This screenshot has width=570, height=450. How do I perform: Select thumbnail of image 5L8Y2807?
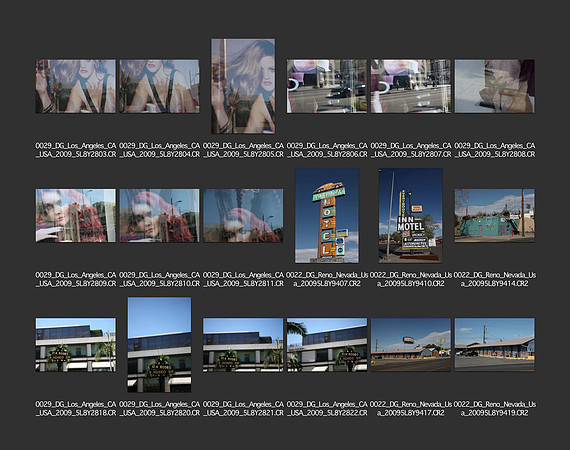click(x=411, y=86)
